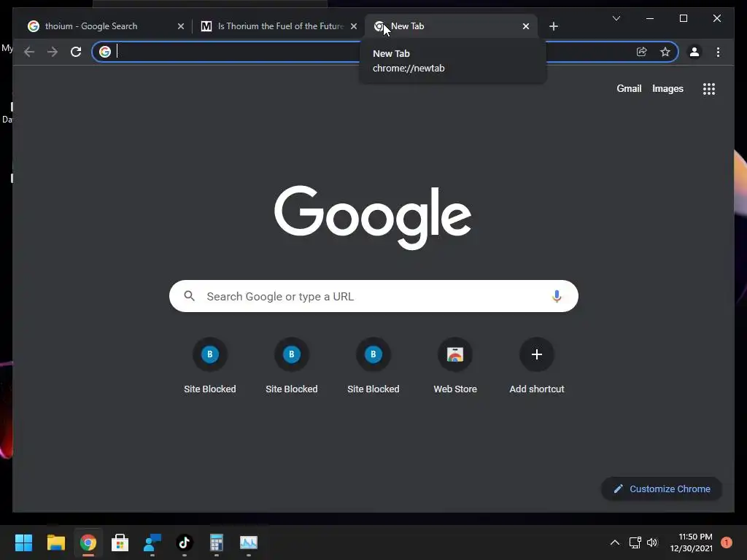Close the thoium Google Search tab
Screen dimensions: 747x560
(181, 26)
